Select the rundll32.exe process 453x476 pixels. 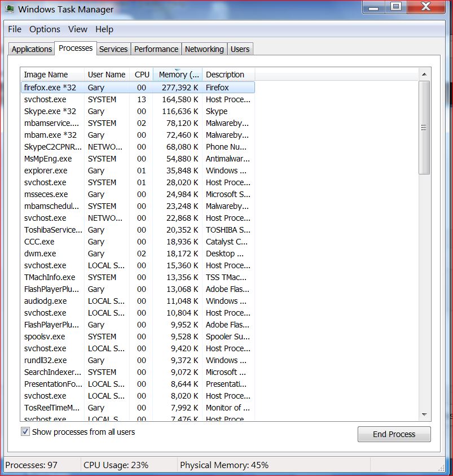[x=138, y=360]
